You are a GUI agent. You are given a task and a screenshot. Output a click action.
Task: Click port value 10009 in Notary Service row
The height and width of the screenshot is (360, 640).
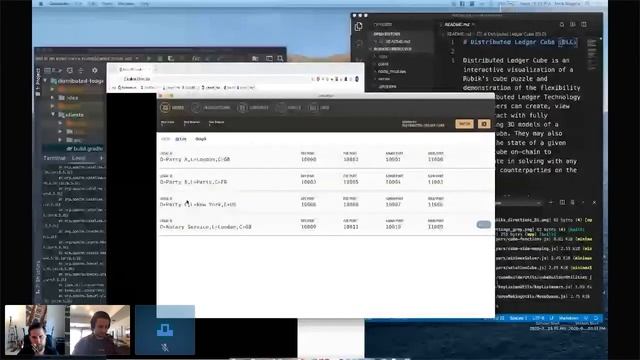(309, 227)
